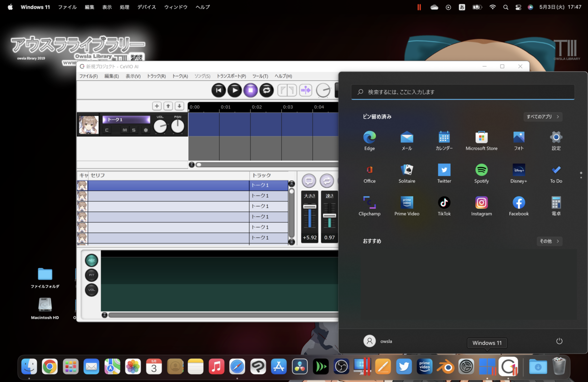Expand その他 in おすすめ section
The width and height of the screenshot is (588, 382).
(549, 241)
